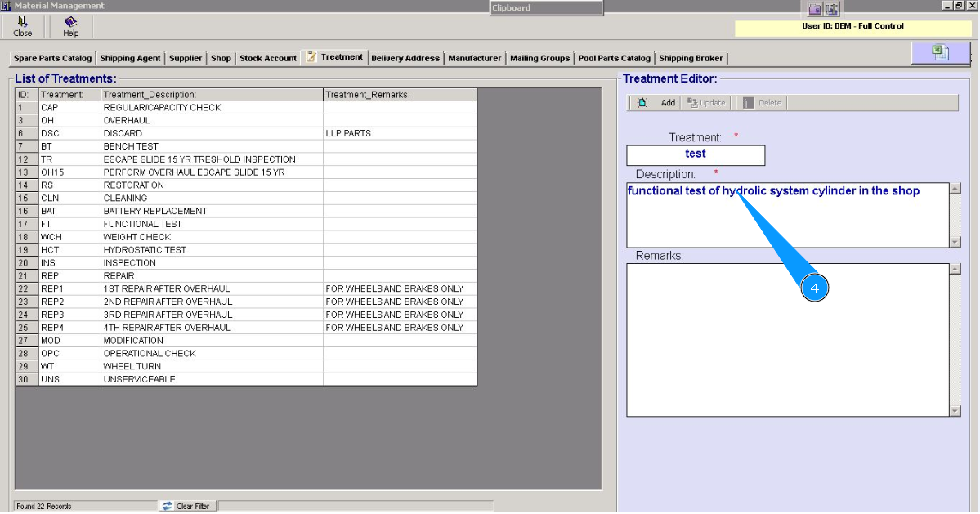Open the Mailing Groups tab

click(540, 58)
